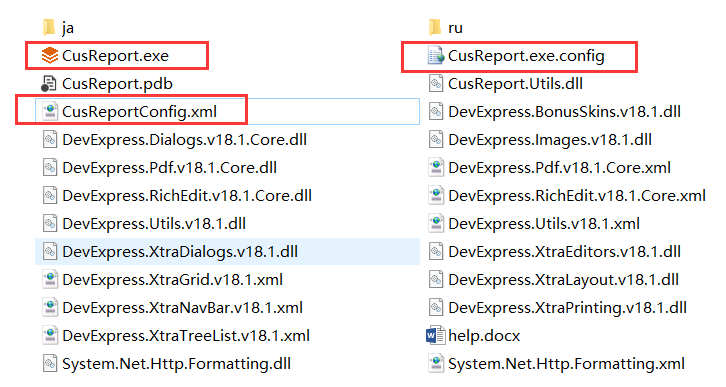Screen dimensions: 726x387
Task: Click the ja folder icon
Action: (49, 28)
